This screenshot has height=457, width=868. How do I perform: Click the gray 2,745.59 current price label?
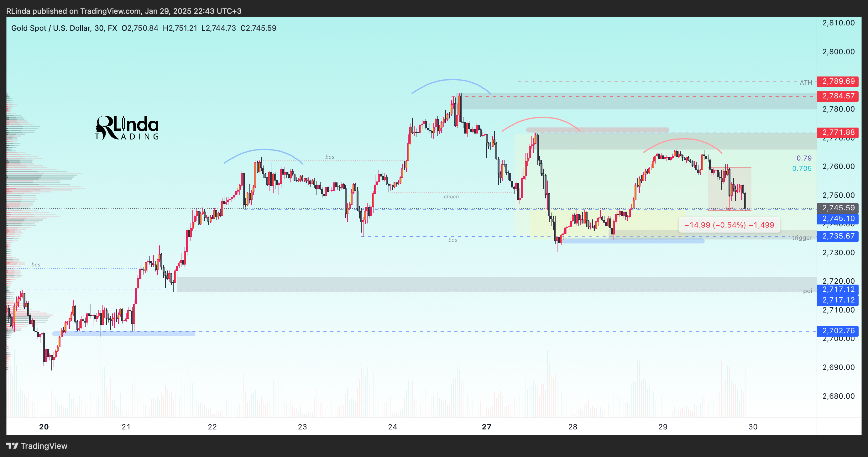(838, 208)
